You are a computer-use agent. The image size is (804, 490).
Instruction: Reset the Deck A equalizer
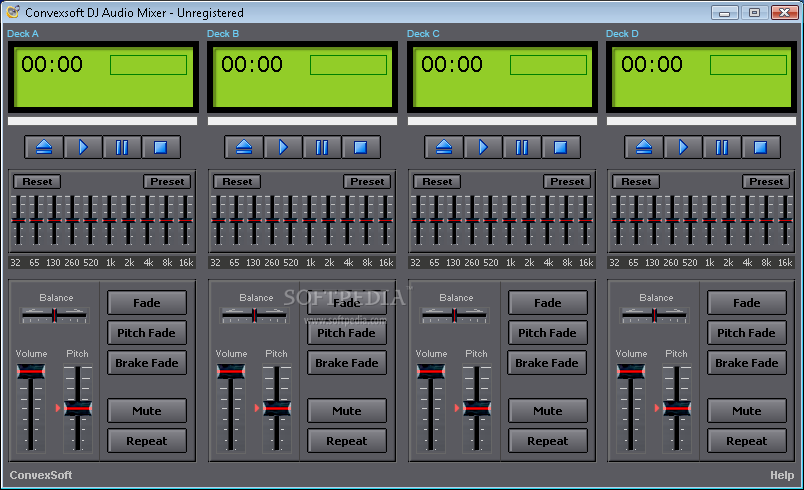[x=37, y=181]
